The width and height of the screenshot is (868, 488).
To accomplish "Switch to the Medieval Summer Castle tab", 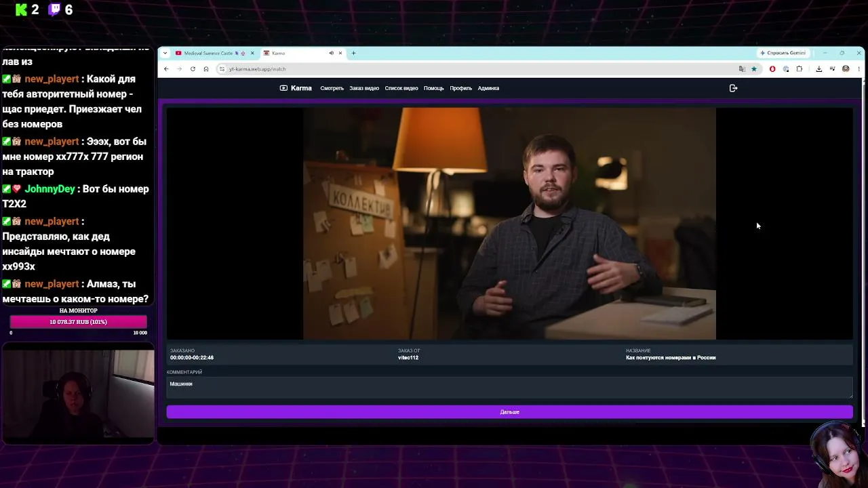I will (x=208, y=53).
